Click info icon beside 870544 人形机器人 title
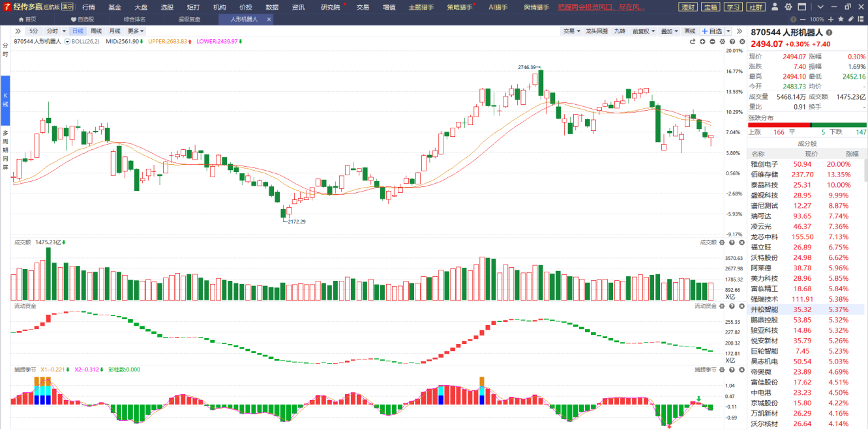The image size is (868, 430). point(829,32)
